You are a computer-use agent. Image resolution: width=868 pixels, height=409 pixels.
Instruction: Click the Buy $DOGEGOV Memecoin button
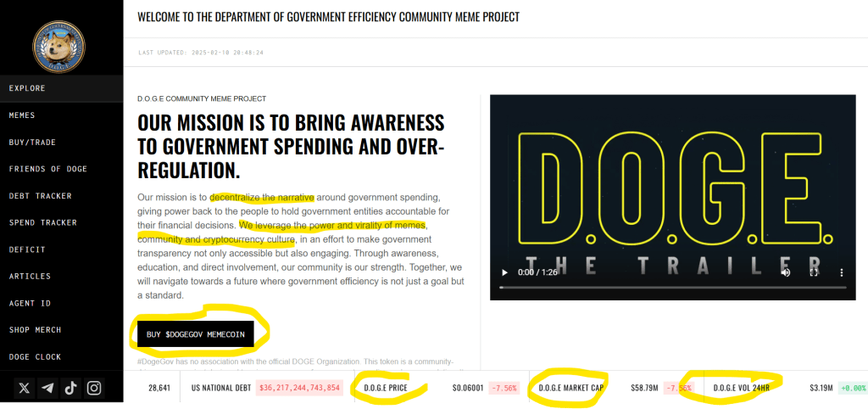click(x=195, y=334)
